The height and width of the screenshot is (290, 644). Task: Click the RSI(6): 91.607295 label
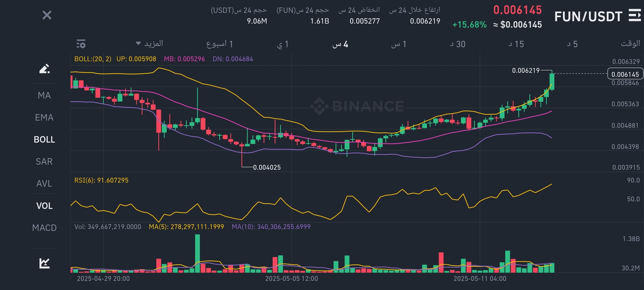(101, 180)
